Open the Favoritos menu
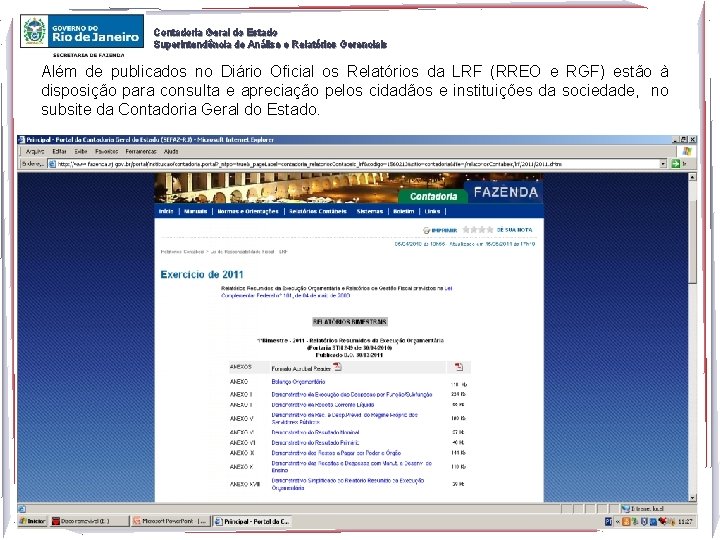Viewport: 720px width, 540px height. (107, 152)
